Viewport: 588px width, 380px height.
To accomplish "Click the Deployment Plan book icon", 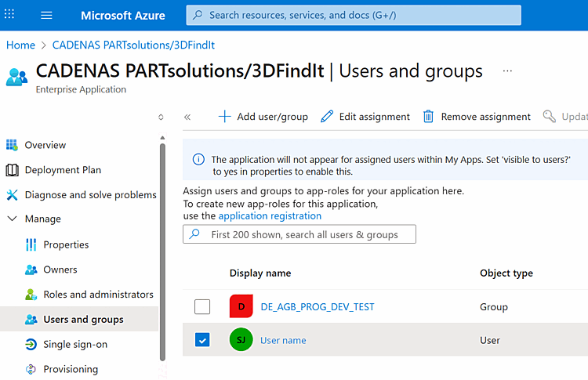I will 12,170.
